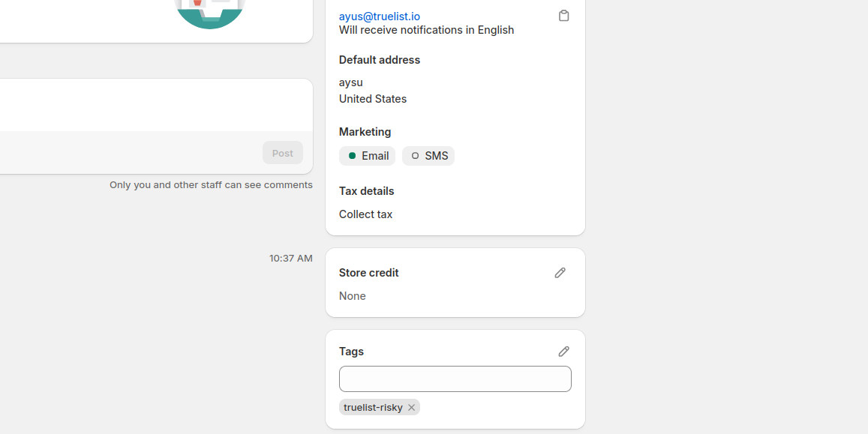Click the United States address line
The height and width of the screenshot is (434, 868).
tap(373, 99)
